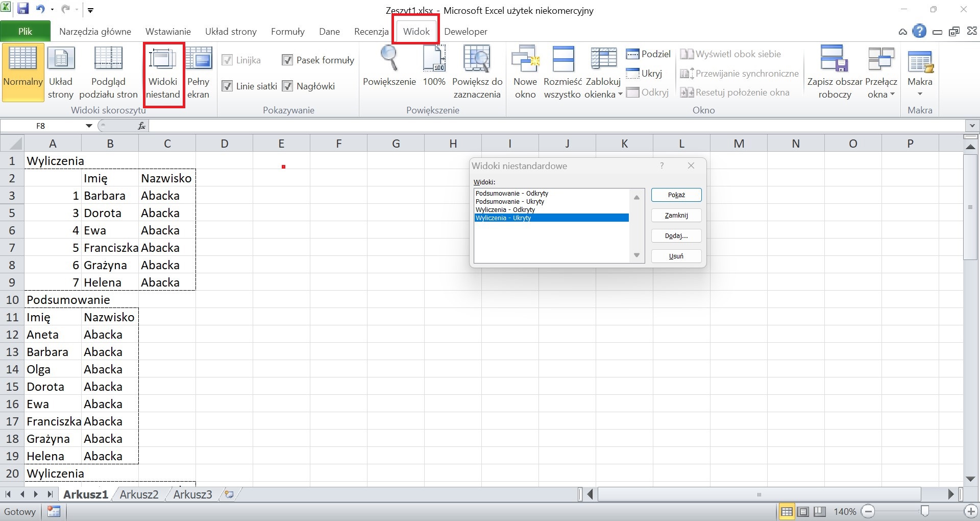Screen dimensions: 980x521
Task: Insert new worksheet tab icon
Action: click(x=230, y=494)
